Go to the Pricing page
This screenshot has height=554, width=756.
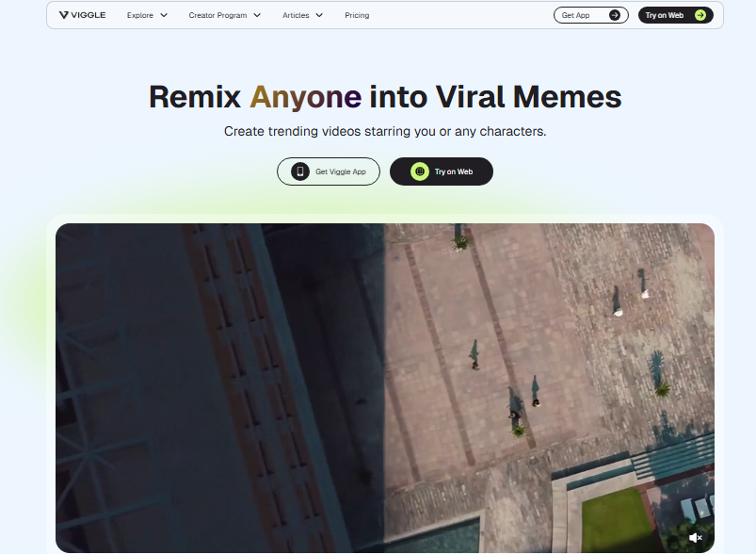pyautogui.click(x=357, y=15)
